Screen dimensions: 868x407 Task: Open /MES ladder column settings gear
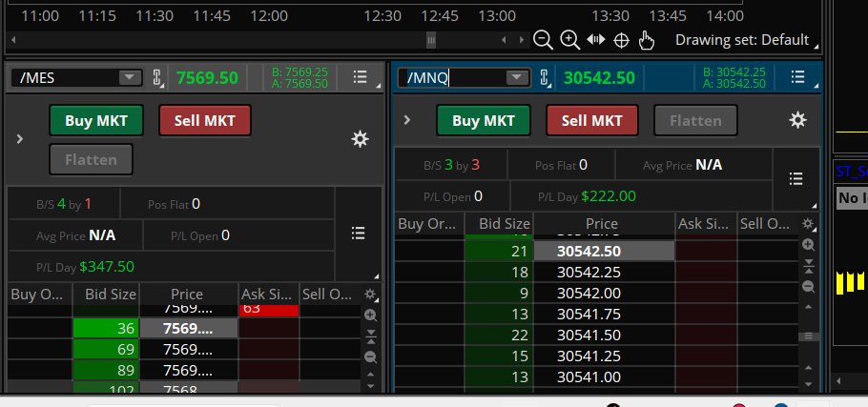370,295
